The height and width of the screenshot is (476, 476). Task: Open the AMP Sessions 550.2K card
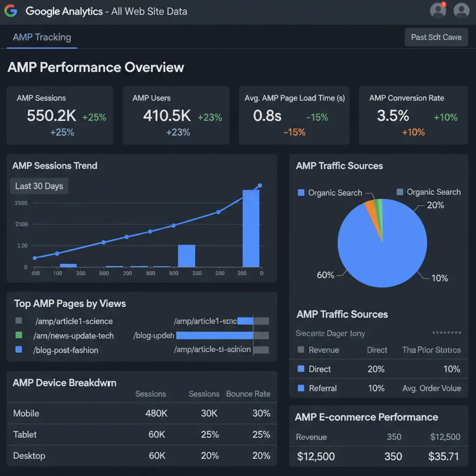tap(60, 115)
